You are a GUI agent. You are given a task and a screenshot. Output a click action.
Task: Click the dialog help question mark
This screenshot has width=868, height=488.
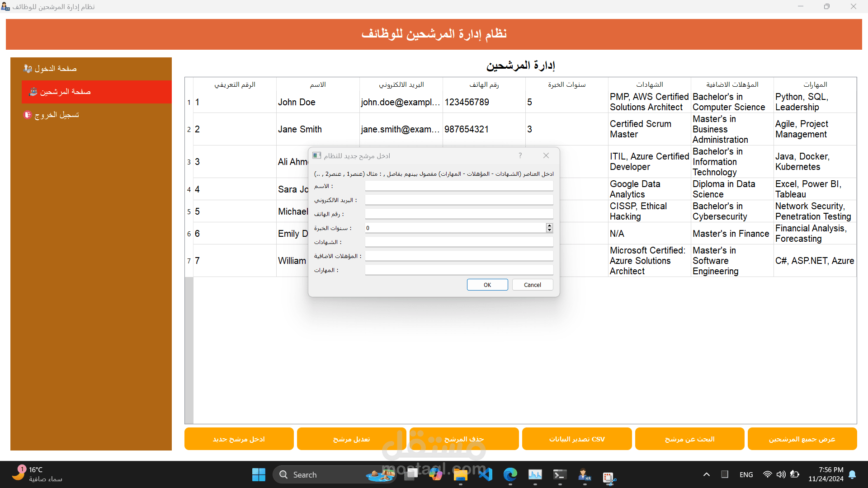tap(520, 155)
